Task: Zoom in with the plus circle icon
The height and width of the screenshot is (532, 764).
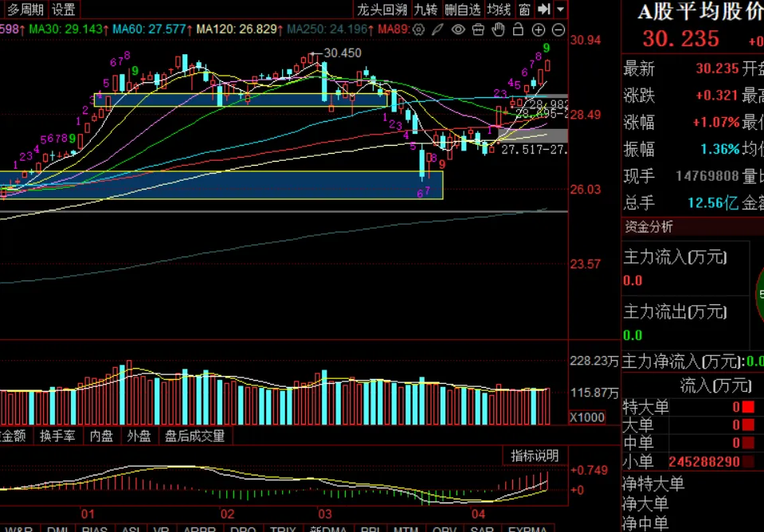Action: click(x=539, y=29)
